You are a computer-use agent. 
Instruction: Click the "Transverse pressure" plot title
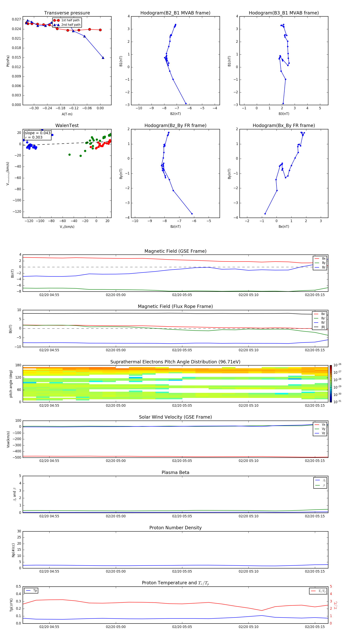click(x=67, y=13)
